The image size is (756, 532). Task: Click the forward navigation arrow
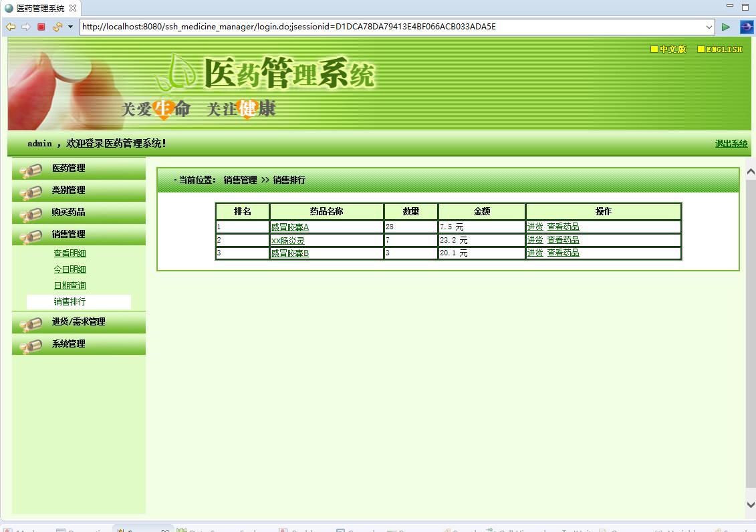click(x=25, y=27)
